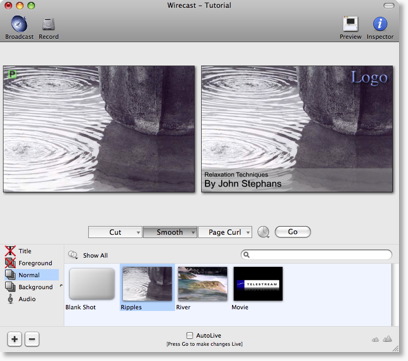Click the green P preview indicator
The image size is (408, 361).
(12, 74)
